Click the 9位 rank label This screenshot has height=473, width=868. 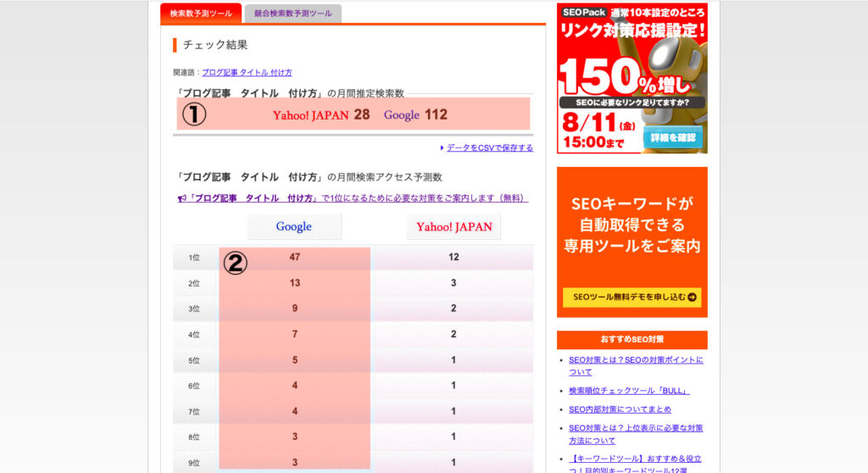tap(194, 463)
